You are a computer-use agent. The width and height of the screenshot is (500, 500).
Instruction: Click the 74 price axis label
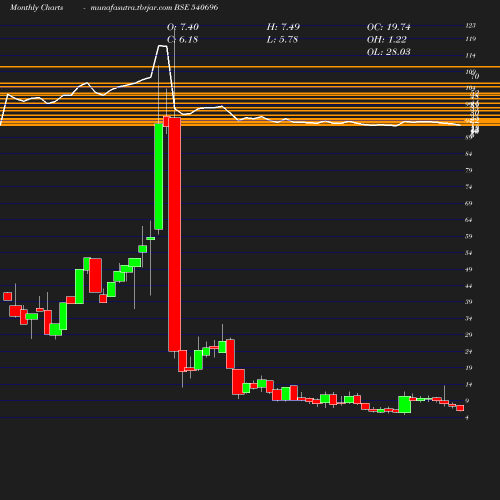469,187
